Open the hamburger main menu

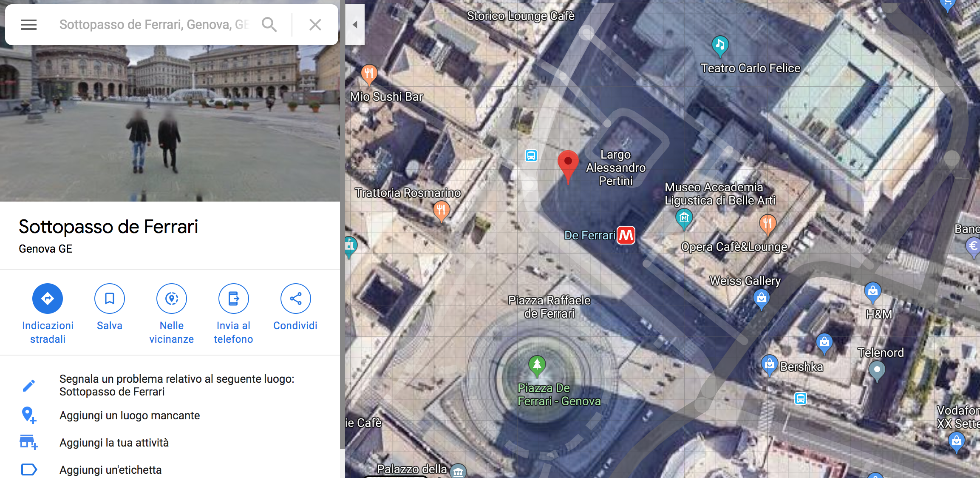pyautogui.click(x=29, y=25)
